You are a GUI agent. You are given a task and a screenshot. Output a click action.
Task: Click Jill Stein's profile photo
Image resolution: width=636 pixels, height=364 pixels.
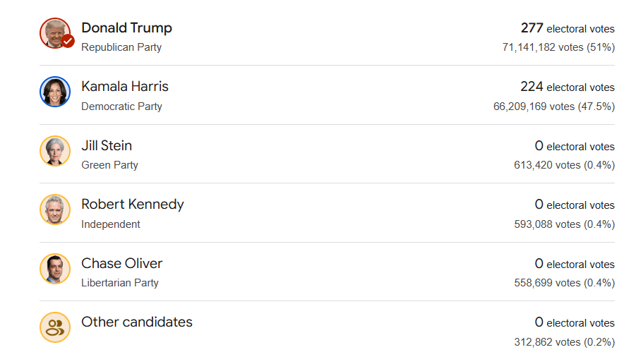click(x=54, y=150)
